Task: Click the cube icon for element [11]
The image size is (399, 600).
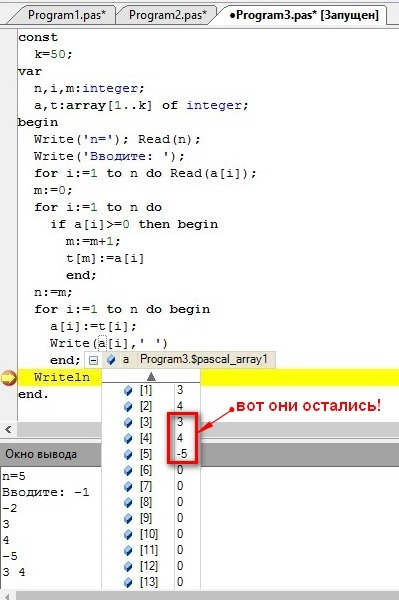Action: 128,550
